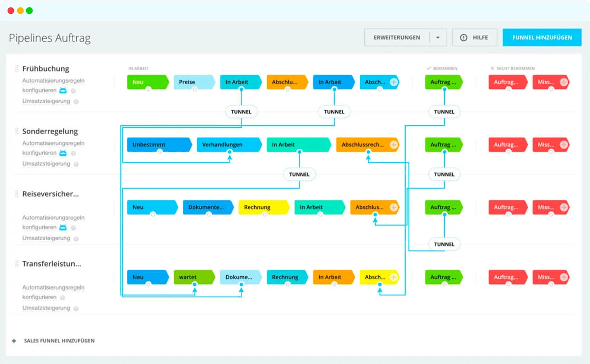
Task: Select teal In Arbeit stage in Sonderregelung
Action: tap(299, 145)
